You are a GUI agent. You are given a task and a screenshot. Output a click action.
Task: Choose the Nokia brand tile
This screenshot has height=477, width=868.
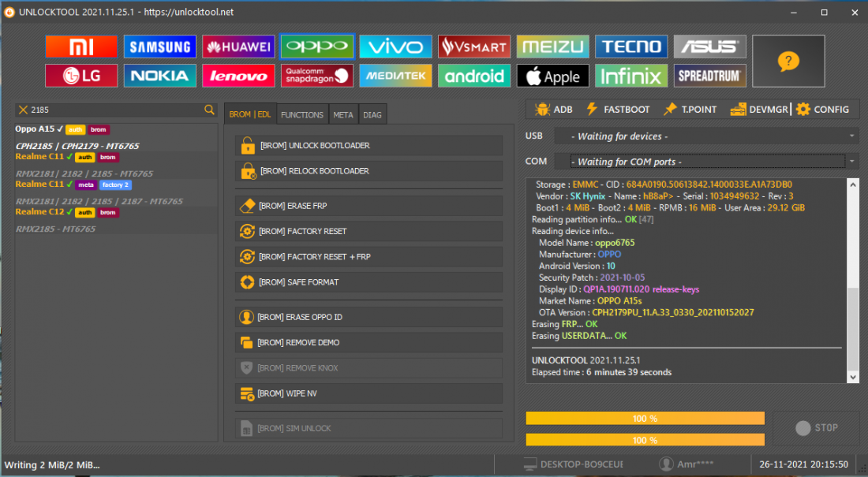[160, 76]
